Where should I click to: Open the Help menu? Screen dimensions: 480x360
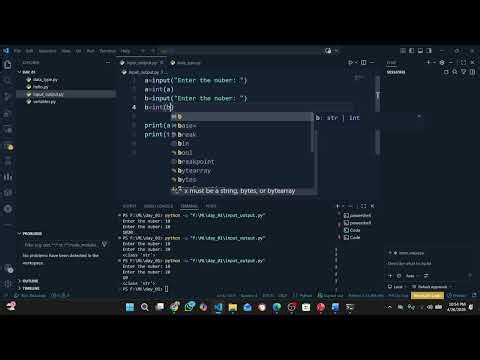pos(125,51)
